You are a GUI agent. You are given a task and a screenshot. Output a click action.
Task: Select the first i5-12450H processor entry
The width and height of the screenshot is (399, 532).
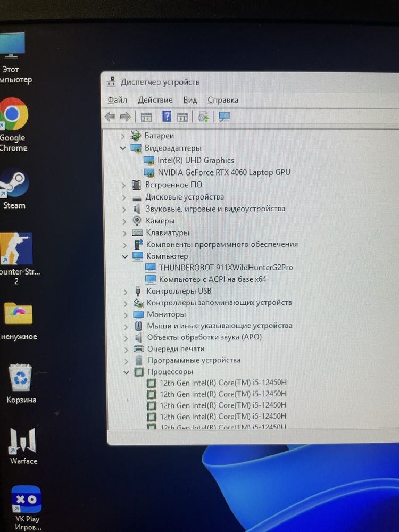pos(223,383)
